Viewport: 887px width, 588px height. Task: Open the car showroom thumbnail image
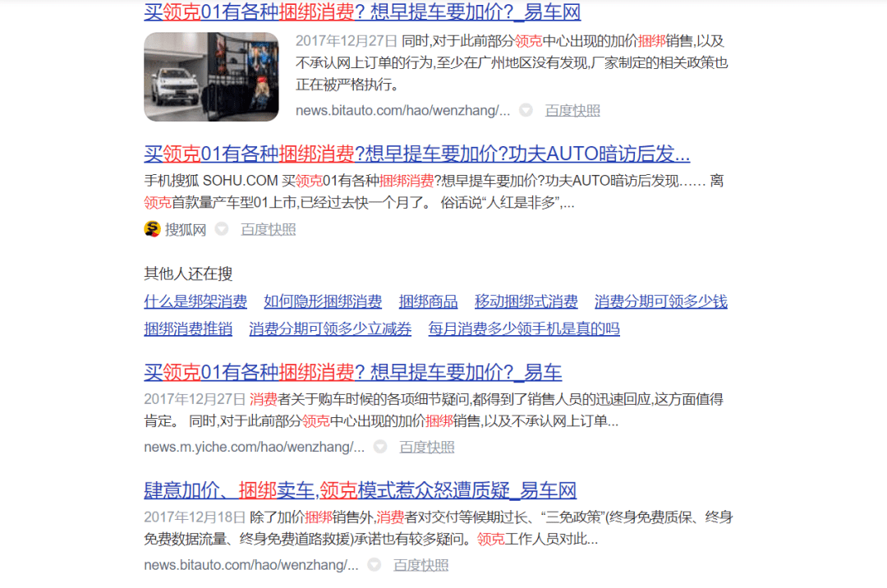[x=211, y=77]
